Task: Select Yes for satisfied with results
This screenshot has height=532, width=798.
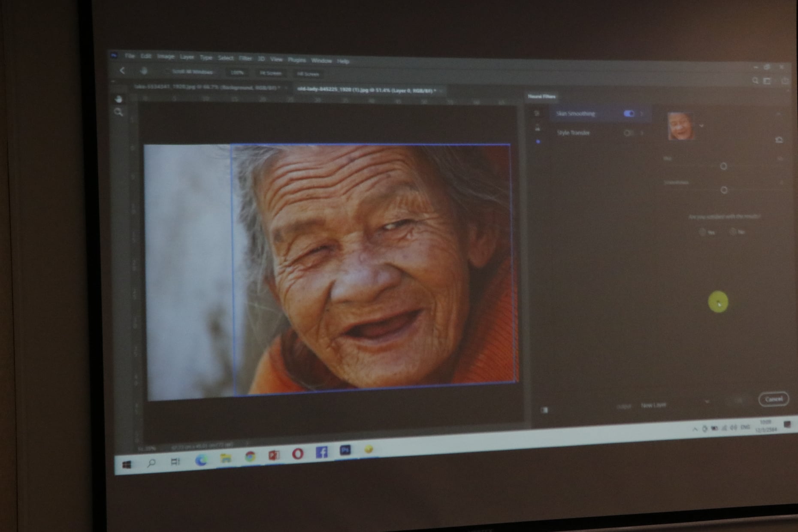Action: [703, 232]
